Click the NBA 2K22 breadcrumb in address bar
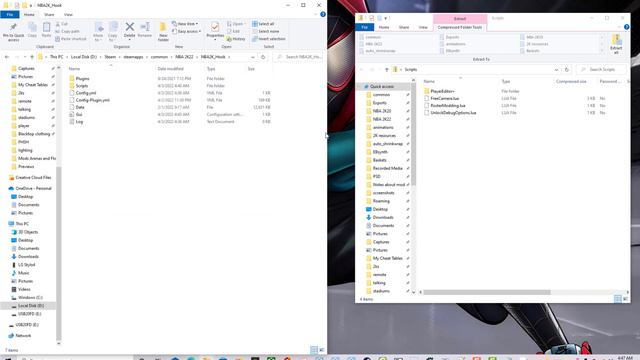The width and height of the screenshot is (640, 360). click(x=184, y=57)
